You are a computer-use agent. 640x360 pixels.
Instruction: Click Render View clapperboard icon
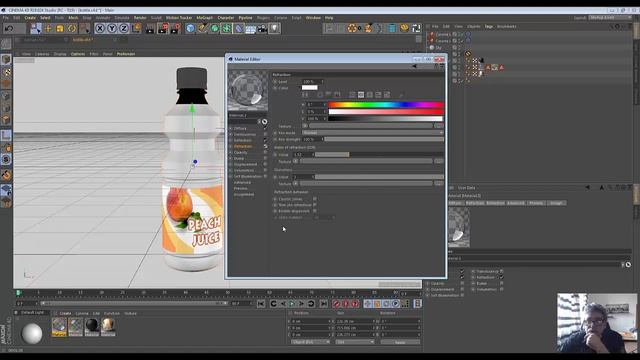(150, 28)
